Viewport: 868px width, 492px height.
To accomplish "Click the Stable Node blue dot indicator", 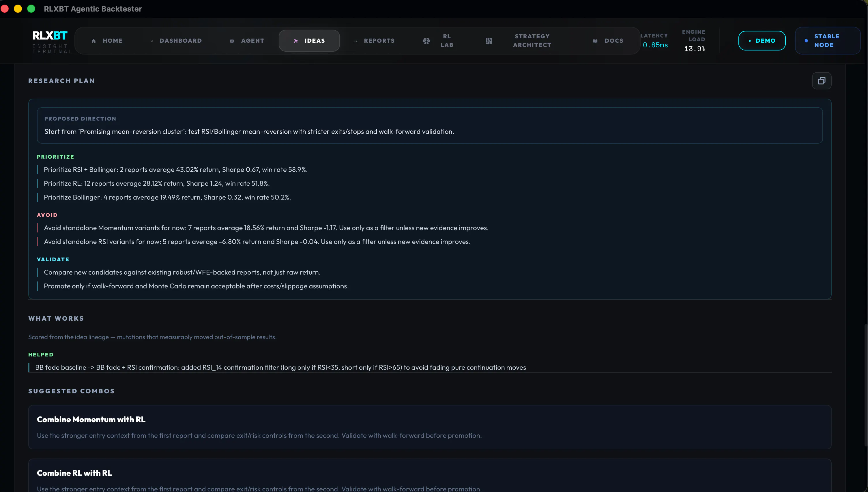I will coord(806,41).
